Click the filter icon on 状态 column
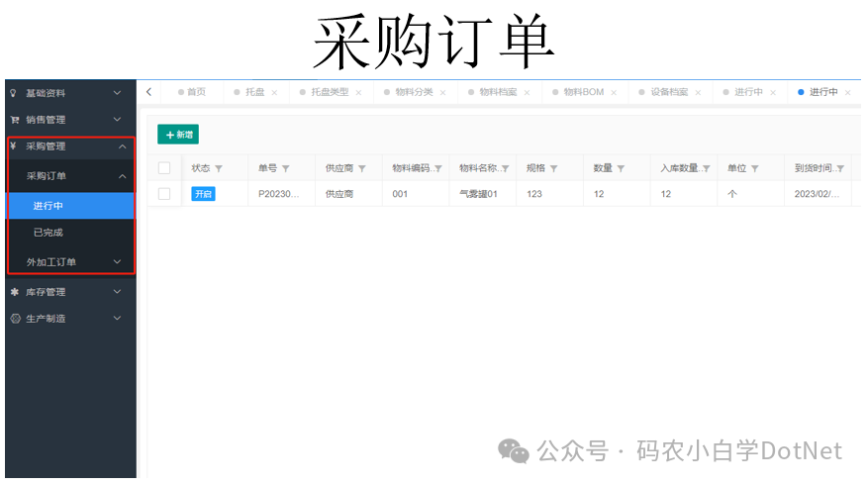868x485 pixels. pyautogui.click(x=219, y=169)
